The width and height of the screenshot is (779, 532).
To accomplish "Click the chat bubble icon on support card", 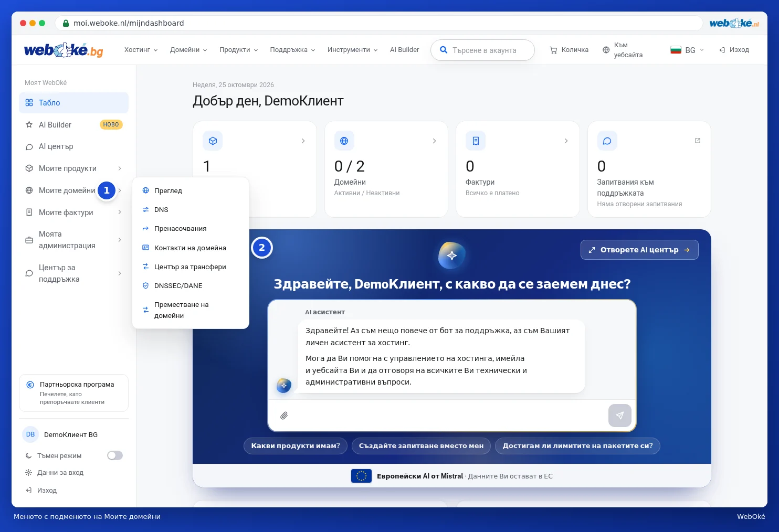I will tap(607, 141).
